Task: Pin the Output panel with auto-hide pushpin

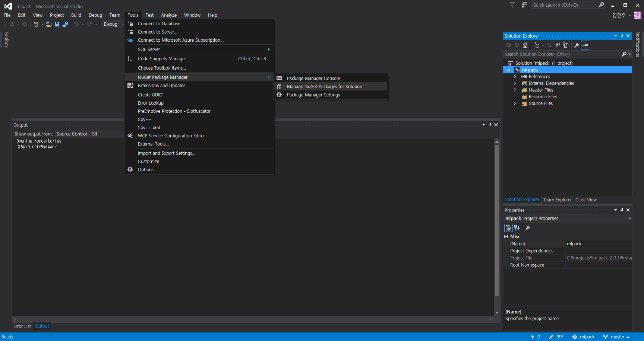Action: tap(490, 125)
